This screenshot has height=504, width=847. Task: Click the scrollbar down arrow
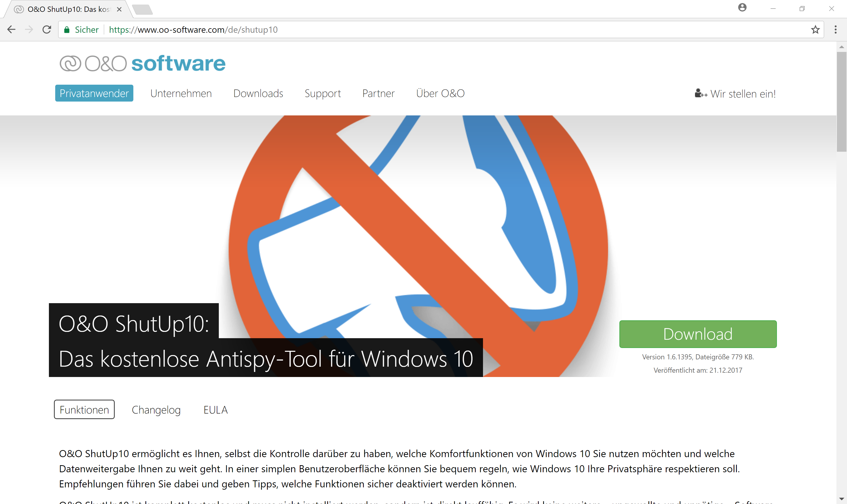tap(841, 498)
